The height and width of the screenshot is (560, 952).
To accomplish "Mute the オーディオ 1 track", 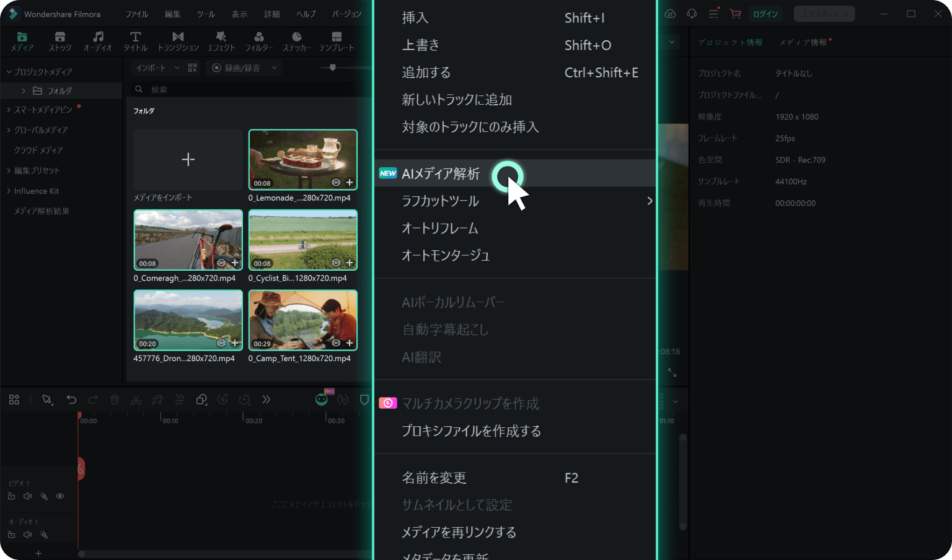I will (x=28, y=535).
